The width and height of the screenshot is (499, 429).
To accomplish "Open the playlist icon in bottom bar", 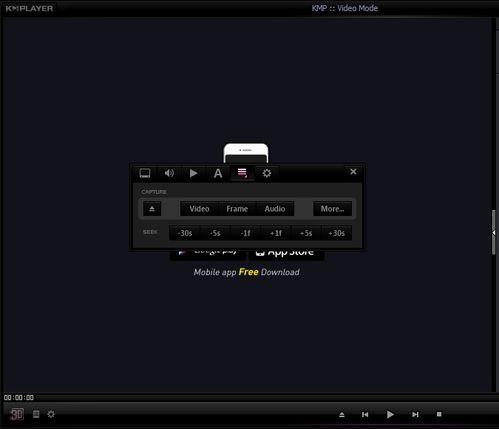I will (x=36, y=414).
